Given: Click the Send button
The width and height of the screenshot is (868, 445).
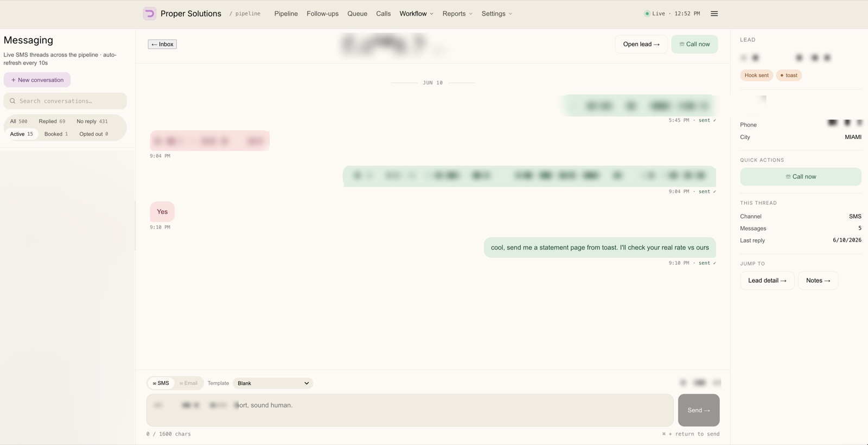Looking at the screenshot, I should (699, 410).
